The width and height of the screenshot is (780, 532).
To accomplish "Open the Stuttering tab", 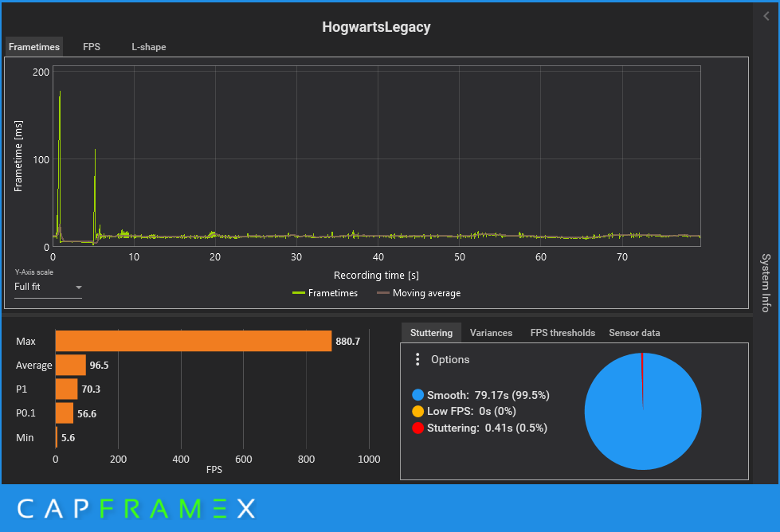I will pos(431,333).
